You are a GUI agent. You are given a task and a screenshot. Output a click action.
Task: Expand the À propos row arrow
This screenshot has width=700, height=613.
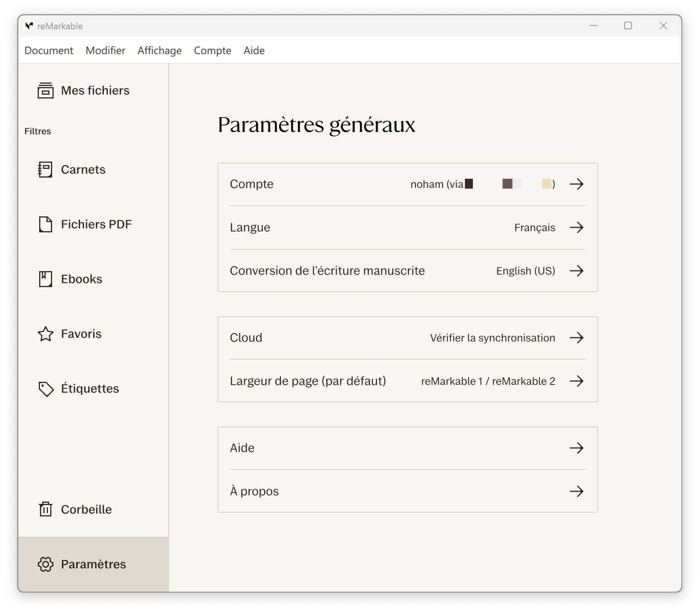(577, 491)
